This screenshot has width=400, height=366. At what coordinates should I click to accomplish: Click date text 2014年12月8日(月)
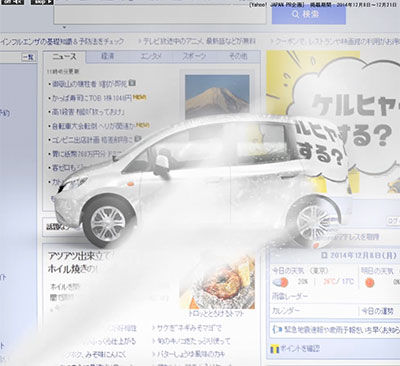tap(363, 256)
